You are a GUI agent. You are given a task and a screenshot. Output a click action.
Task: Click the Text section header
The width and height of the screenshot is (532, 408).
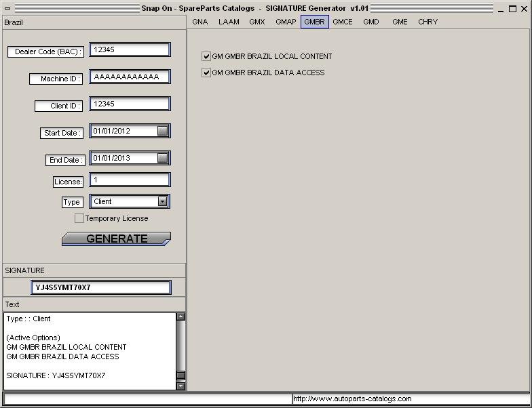(x=94, y=304)
